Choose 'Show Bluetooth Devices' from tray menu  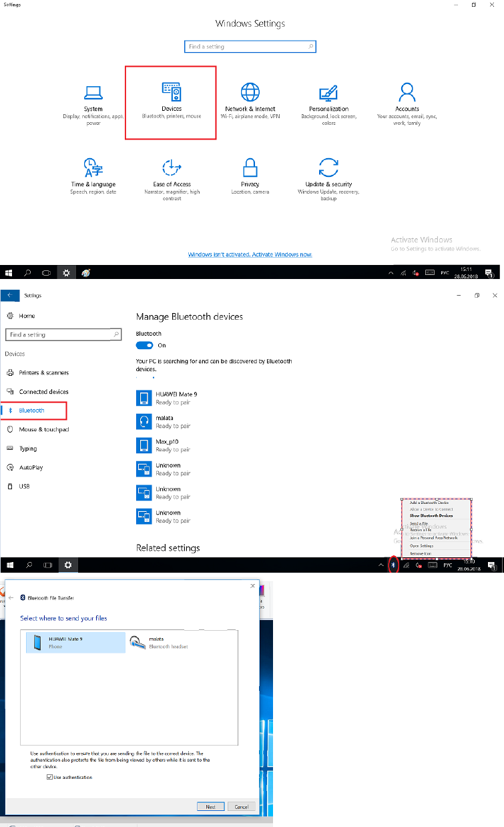tap(431, 516)
